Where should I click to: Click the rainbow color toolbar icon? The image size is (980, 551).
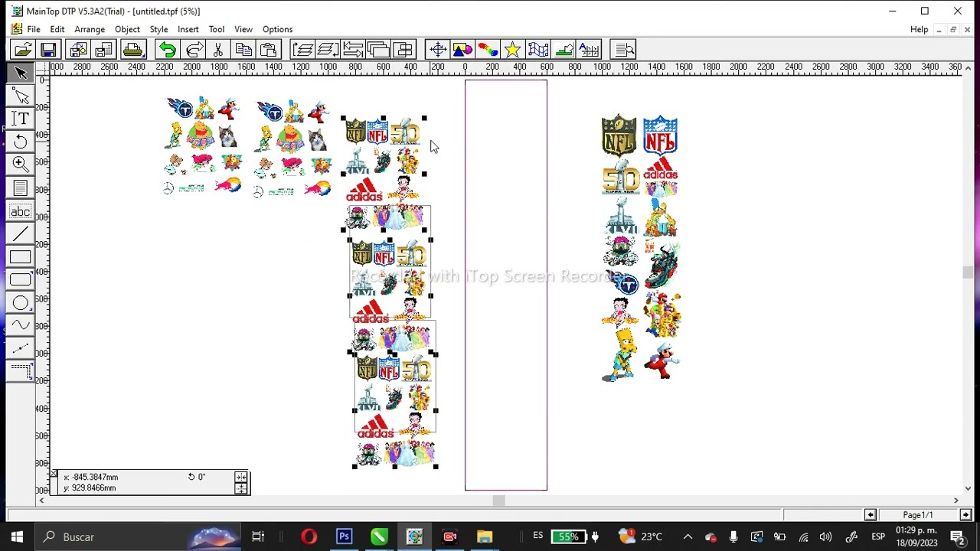[x=488, y=51]
